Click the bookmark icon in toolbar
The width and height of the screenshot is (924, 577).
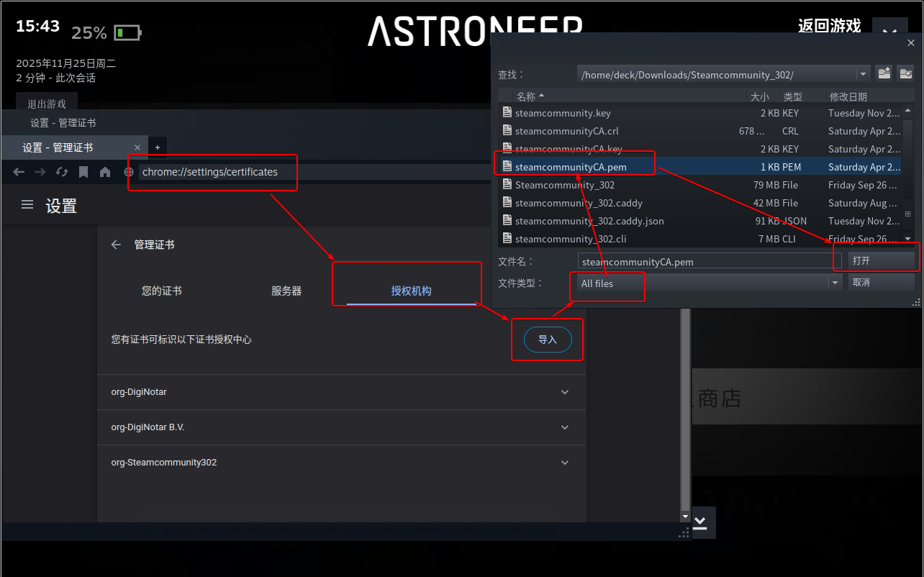coord(83,172)
